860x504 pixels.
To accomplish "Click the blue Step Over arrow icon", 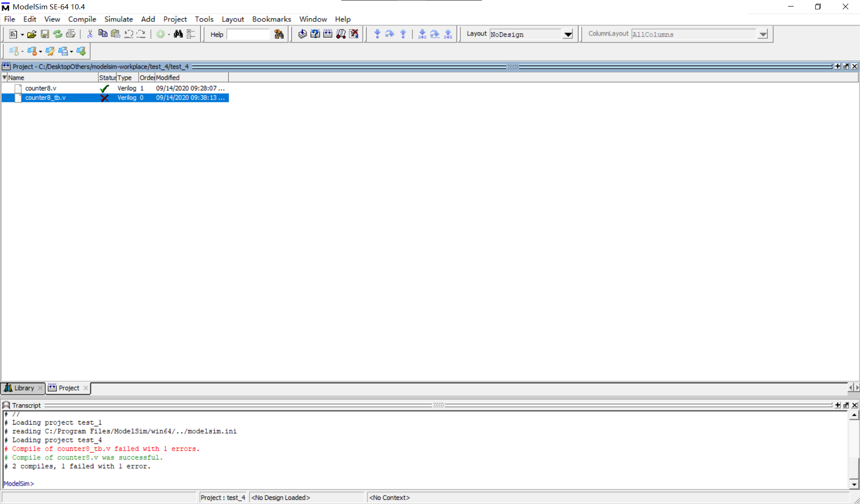I will (x=390, y=34).
